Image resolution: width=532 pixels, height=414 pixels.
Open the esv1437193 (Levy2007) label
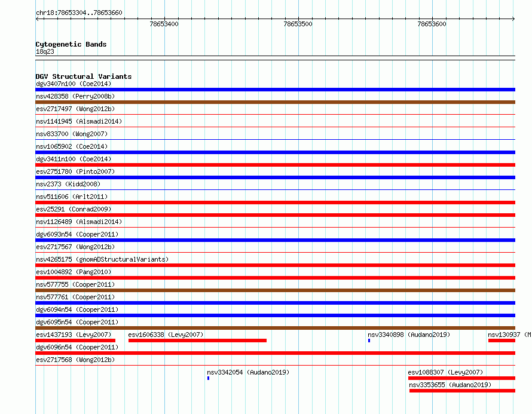(x=74, y=335)
